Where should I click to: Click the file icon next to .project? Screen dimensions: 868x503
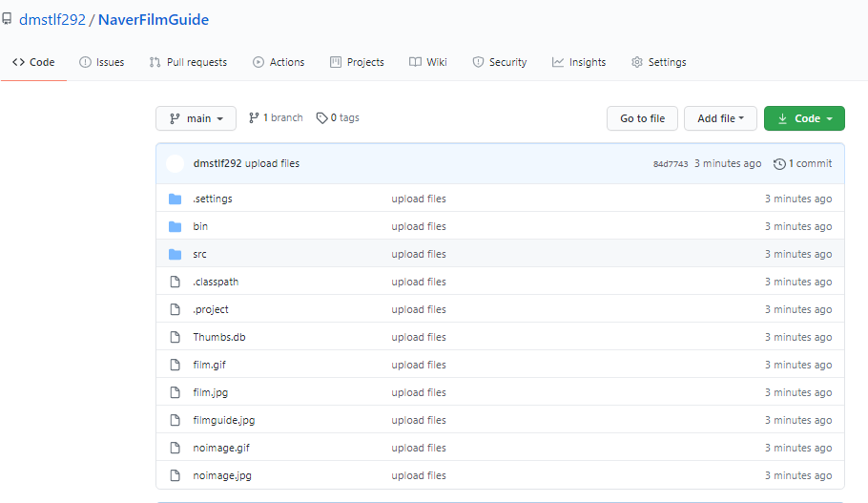[x=175, y=309]
